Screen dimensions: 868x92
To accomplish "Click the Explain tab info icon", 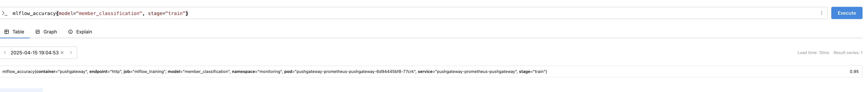I will point(70,32).
